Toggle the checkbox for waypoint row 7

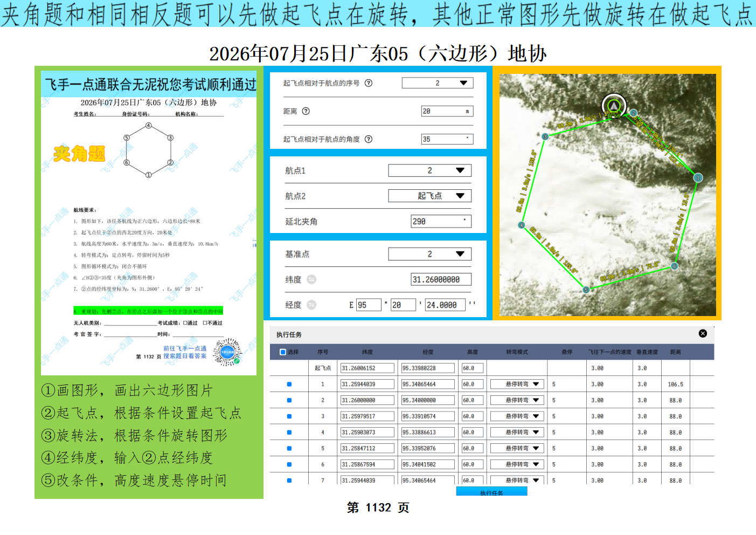(289, 481)
